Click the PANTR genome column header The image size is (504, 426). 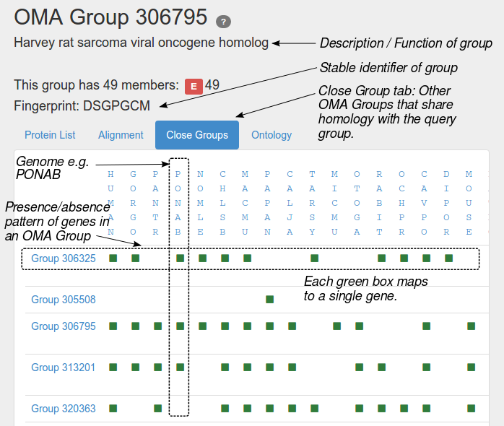[155, 203]
